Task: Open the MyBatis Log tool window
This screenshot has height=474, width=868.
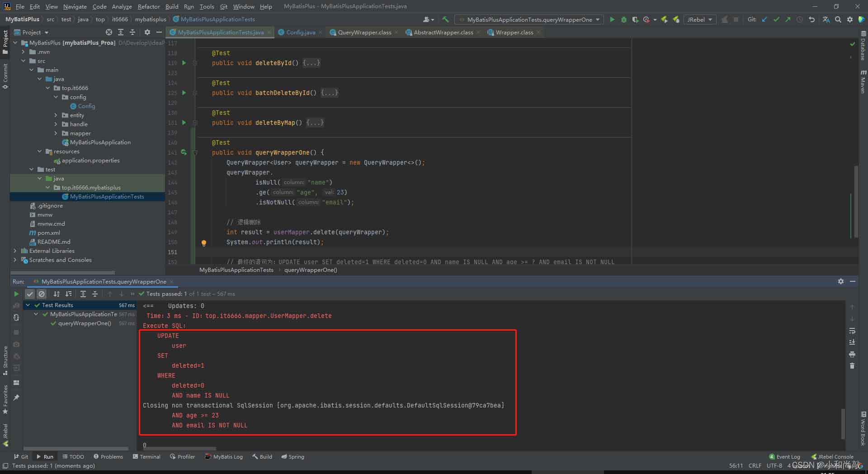Action: click(224, 457)
